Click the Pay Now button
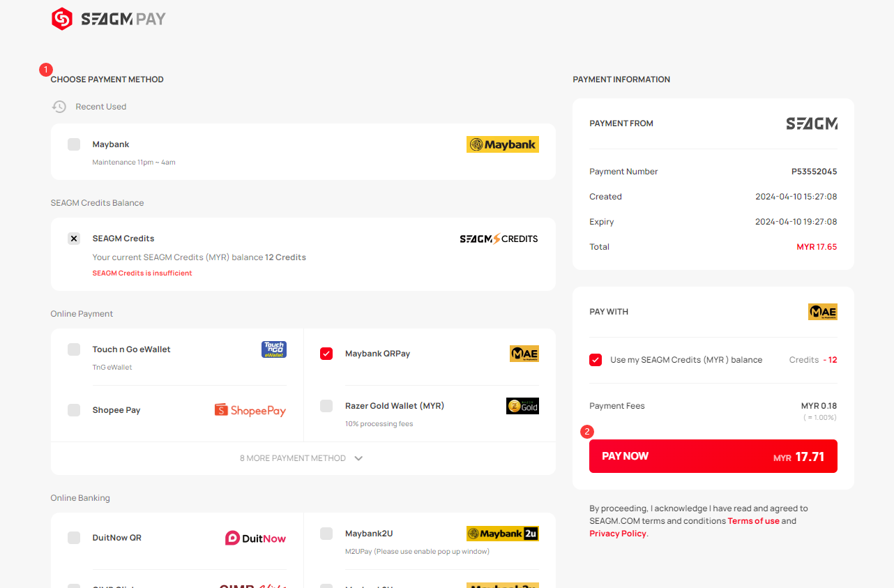The height and width of the screenshot is (588, 894). coord(713,456)
